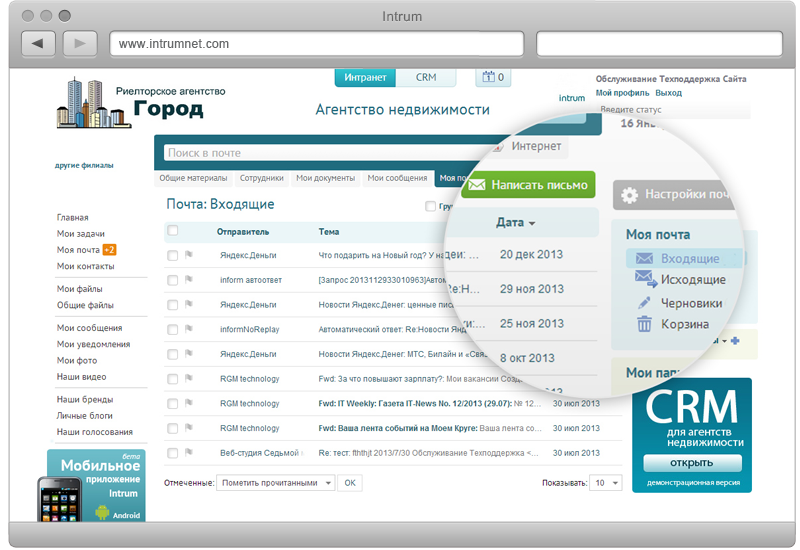Image resolution: width=800 pixels, height=550 pixels.
Task: Open Общие файлы in left menu
Action: 85,305
